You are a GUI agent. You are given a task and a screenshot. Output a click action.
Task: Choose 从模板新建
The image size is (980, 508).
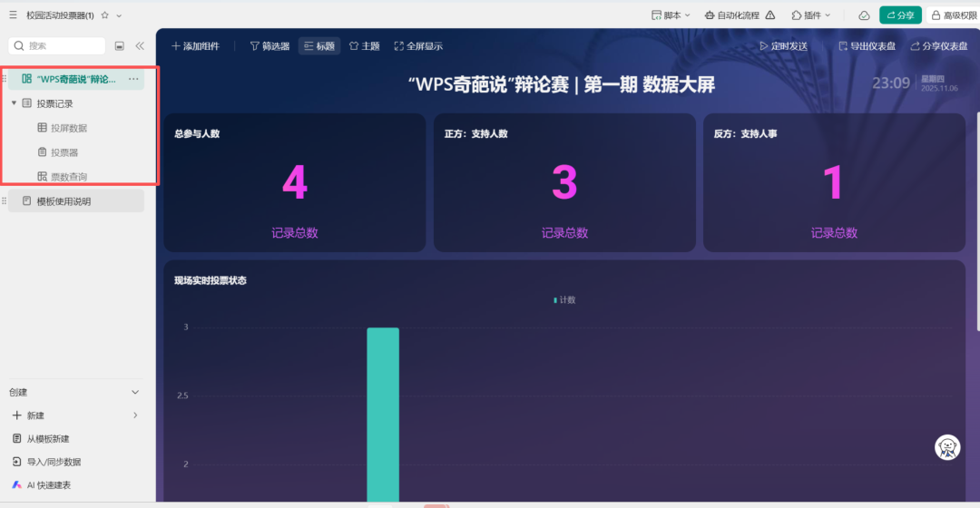[48, 439]
